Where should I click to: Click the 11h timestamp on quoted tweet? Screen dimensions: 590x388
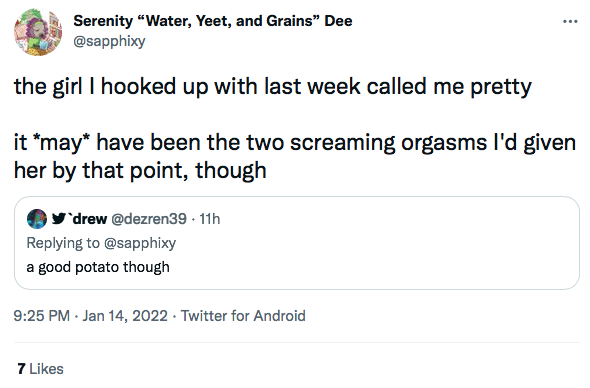(x=210, y=219)
